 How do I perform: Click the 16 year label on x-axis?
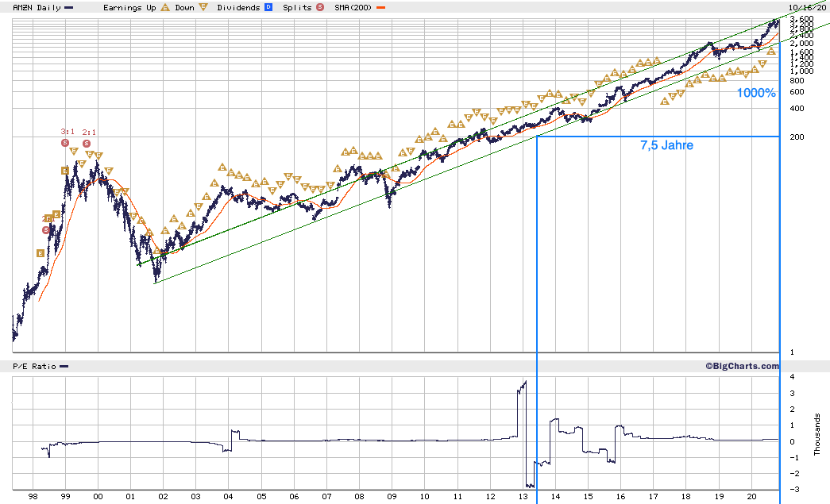pyautogui.click(x=620, y=497)
